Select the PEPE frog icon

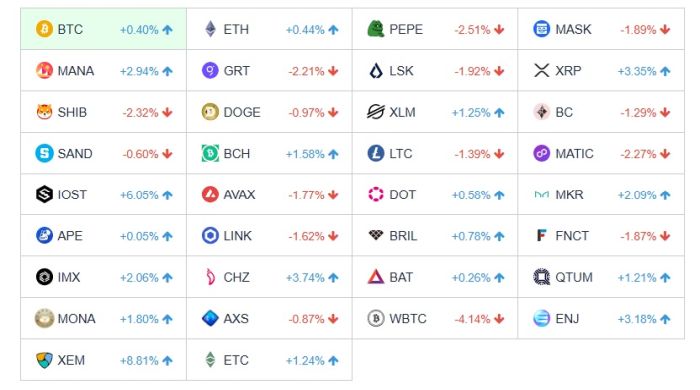point(376,29)
